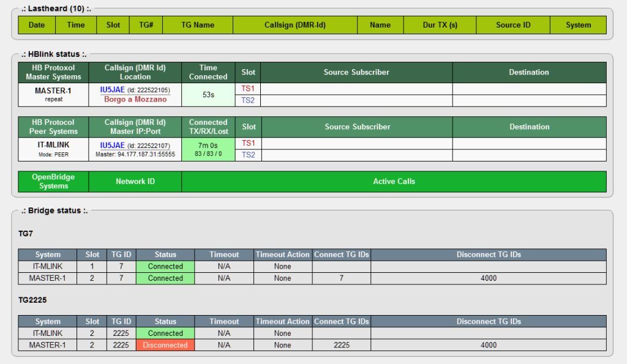Click the Status header in TG2225 table
627x364 pixels.
click(x=165, y=321)
